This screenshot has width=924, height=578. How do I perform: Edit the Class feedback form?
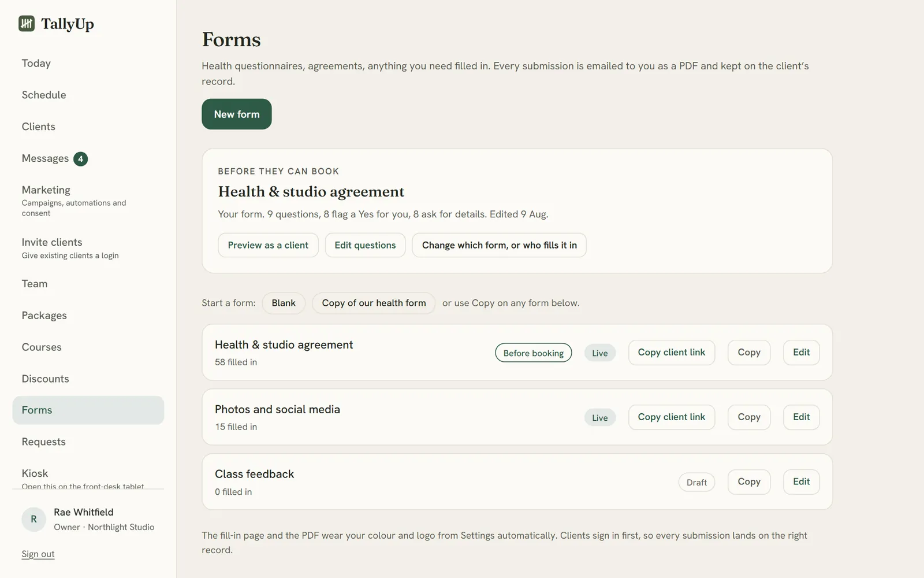801,482
